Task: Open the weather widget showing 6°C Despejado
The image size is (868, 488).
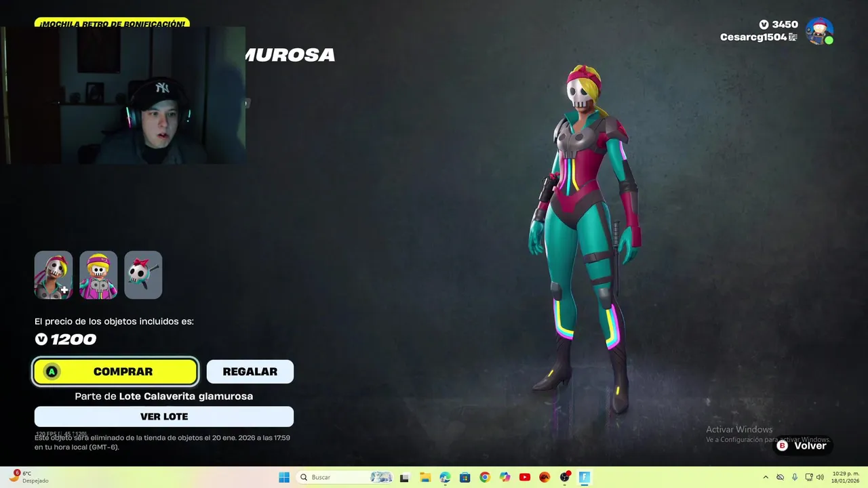Action: 28,477
